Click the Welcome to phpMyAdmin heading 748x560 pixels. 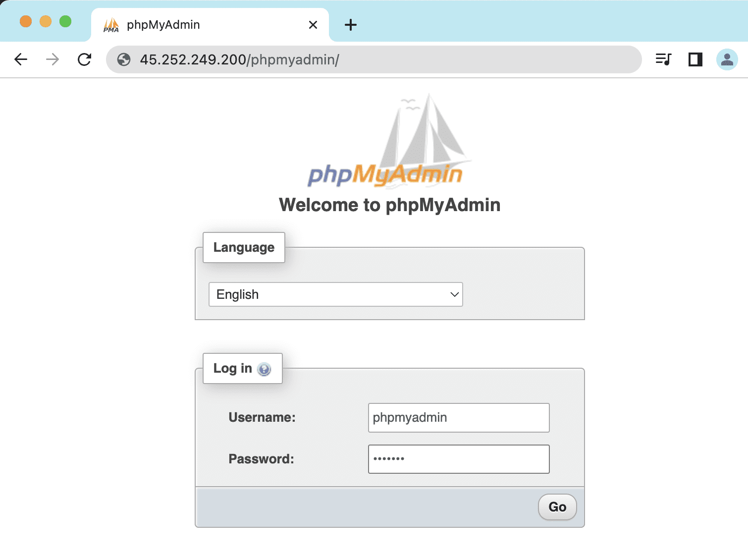pos(389,205)
